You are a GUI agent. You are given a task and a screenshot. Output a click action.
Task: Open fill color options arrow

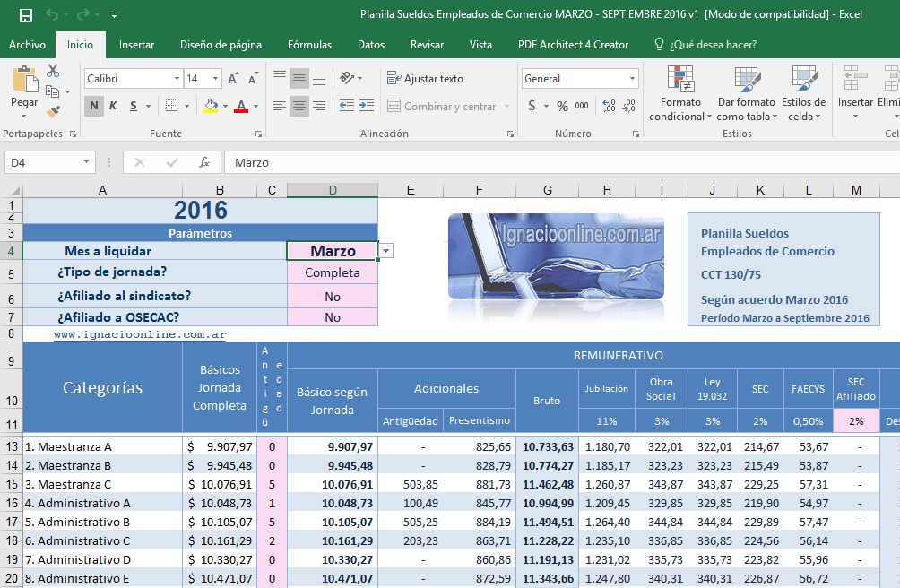(x=225, y=106)
